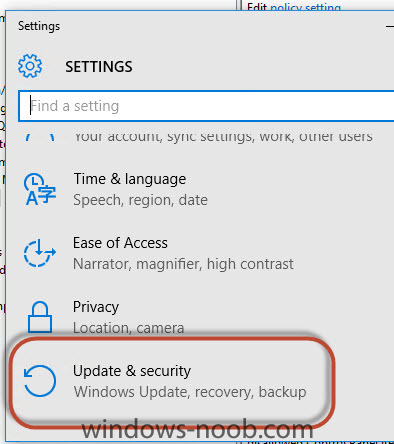Image resolution: width=394 pixels, height=444 pixels.
Task: Select the Time & language heading
Action: 130,179
